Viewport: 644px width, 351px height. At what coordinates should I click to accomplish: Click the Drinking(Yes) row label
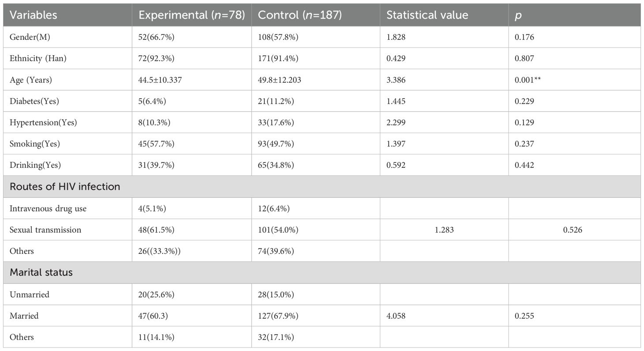tap(35, 165)
